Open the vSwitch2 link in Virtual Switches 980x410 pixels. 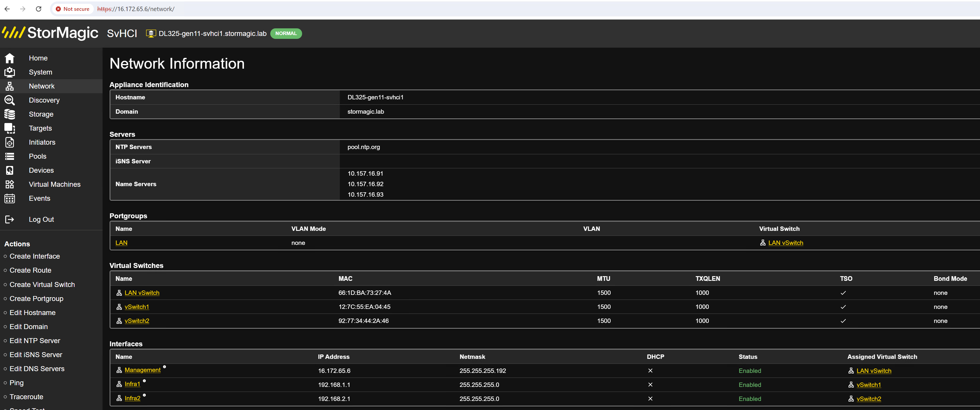(x=137, y=321)
